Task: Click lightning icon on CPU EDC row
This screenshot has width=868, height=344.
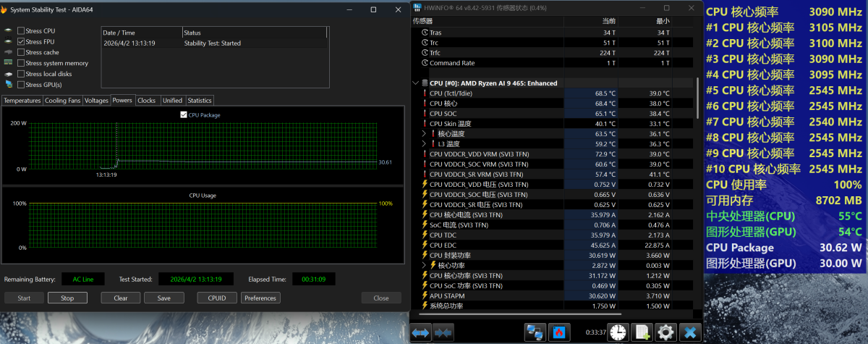Action: tap(425, 246)
